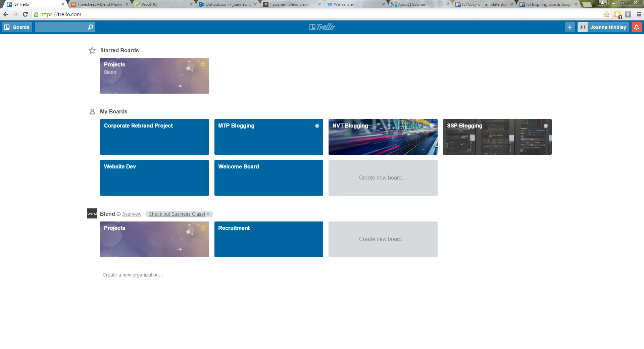
Task: Click Create new board under My Boards
Action: (383, 178)
